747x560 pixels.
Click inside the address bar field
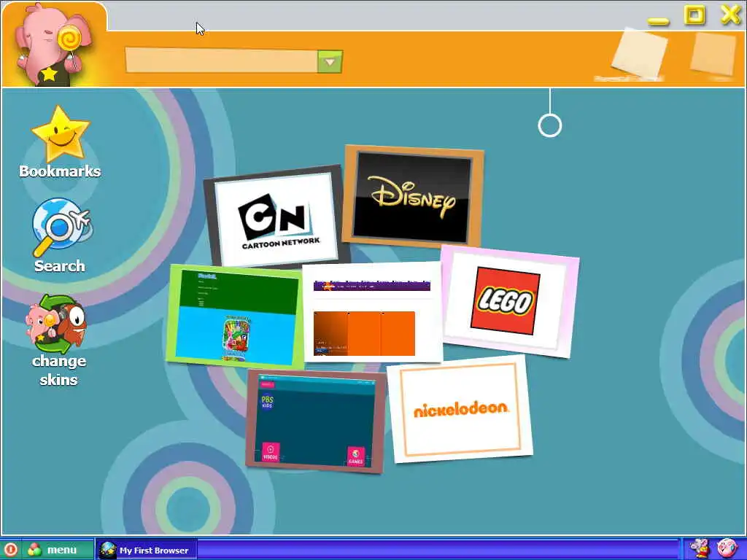(x=222, y=61)
